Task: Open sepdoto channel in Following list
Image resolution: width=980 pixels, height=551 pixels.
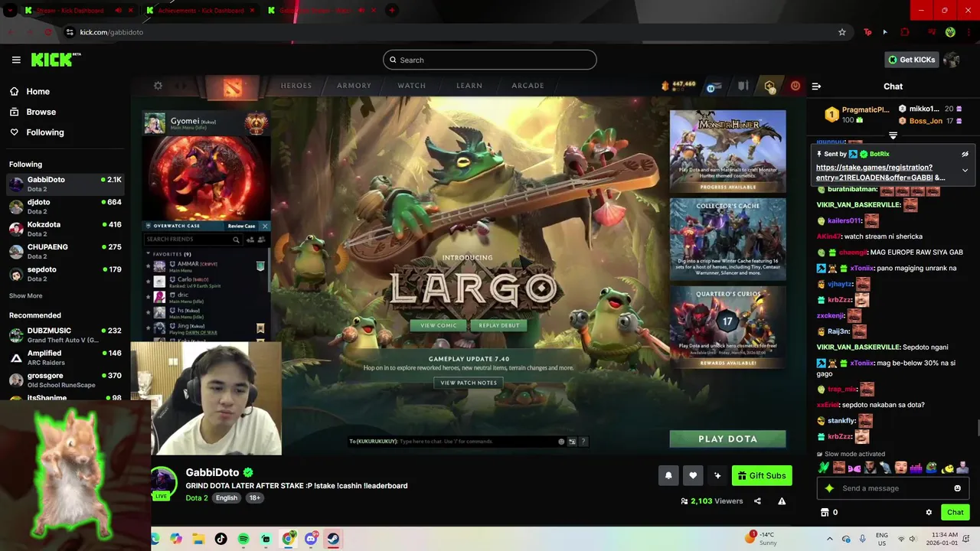Action: (65, 273)
